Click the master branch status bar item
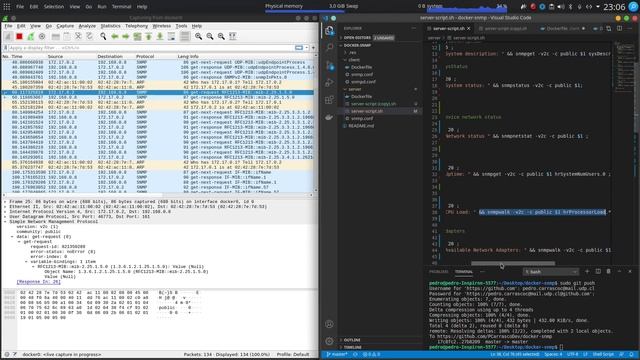 (x=337, y=355)
